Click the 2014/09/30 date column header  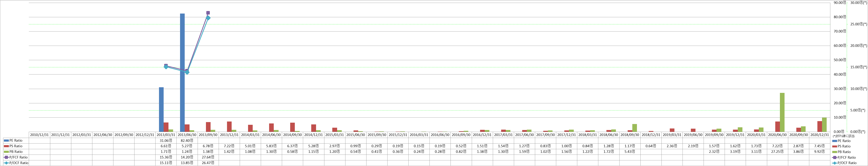click(292, 135)
